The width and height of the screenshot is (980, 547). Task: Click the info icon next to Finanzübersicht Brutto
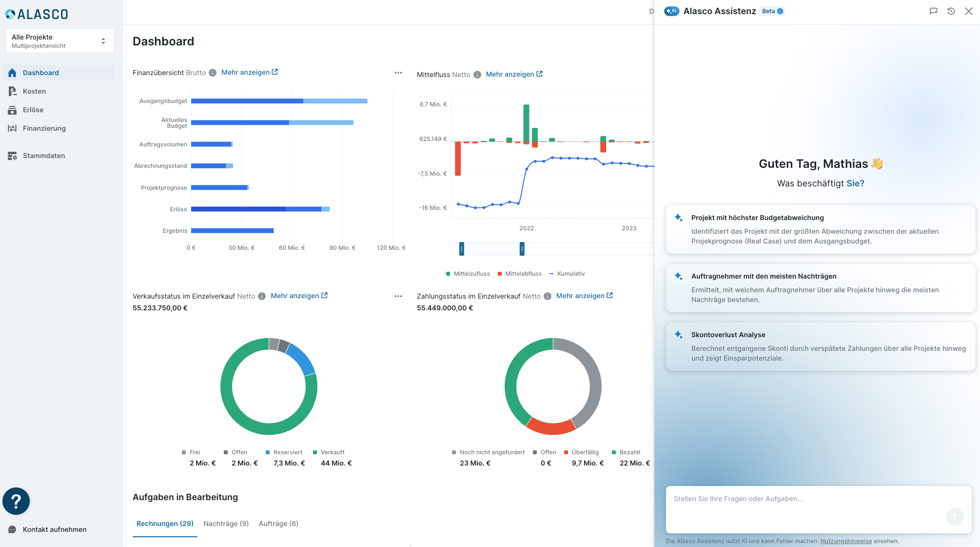click(x=213, y=73)
